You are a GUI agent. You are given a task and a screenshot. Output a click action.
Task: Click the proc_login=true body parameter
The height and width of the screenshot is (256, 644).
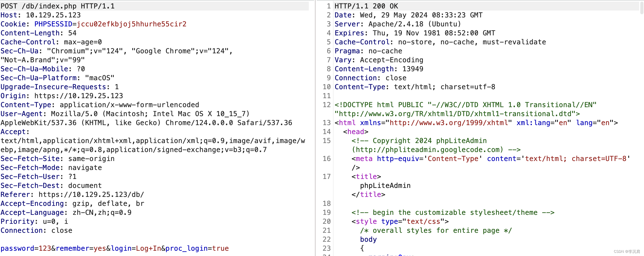[x=197, y=248]
